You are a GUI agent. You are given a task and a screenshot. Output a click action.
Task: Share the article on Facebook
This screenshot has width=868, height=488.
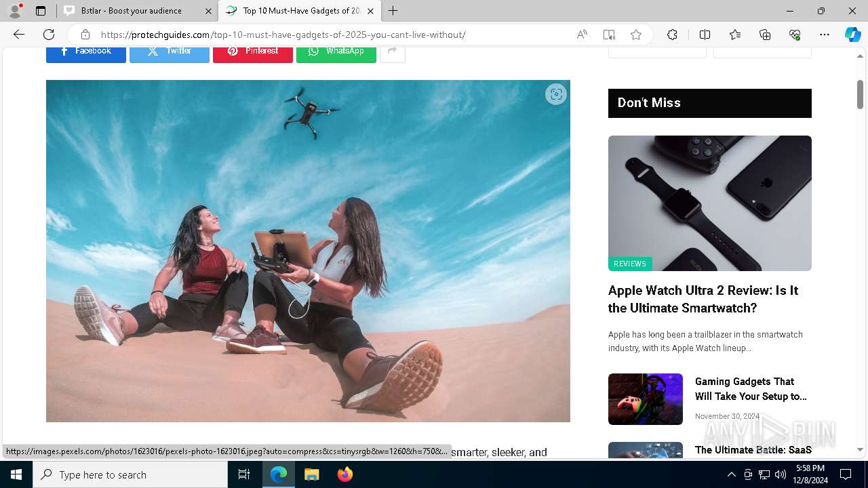pyautogui.click(x=86, y=54)
